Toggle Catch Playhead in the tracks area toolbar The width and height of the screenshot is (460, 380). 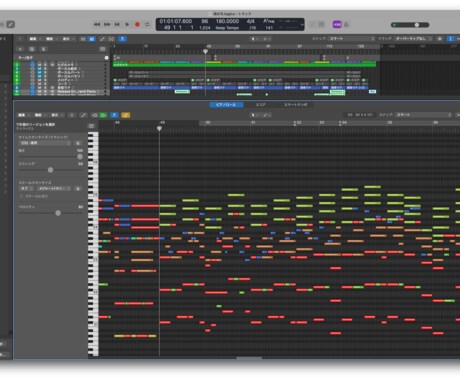(x=122, y=39)
